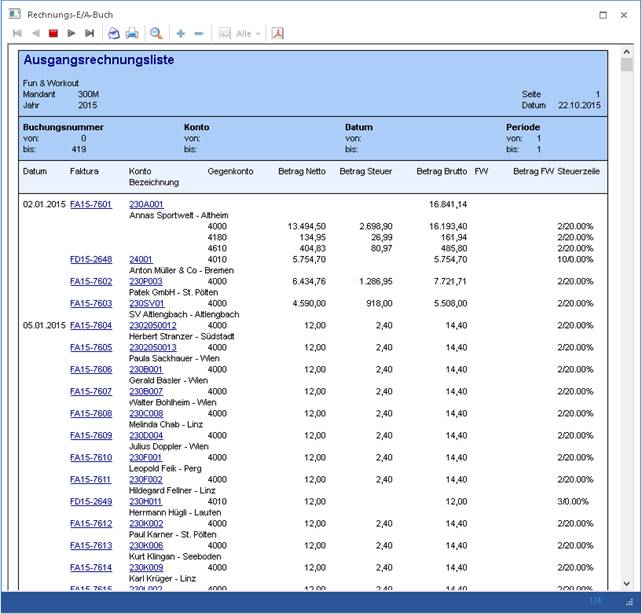
Task: Go to first page of report
Action: (x=17, y=33)
